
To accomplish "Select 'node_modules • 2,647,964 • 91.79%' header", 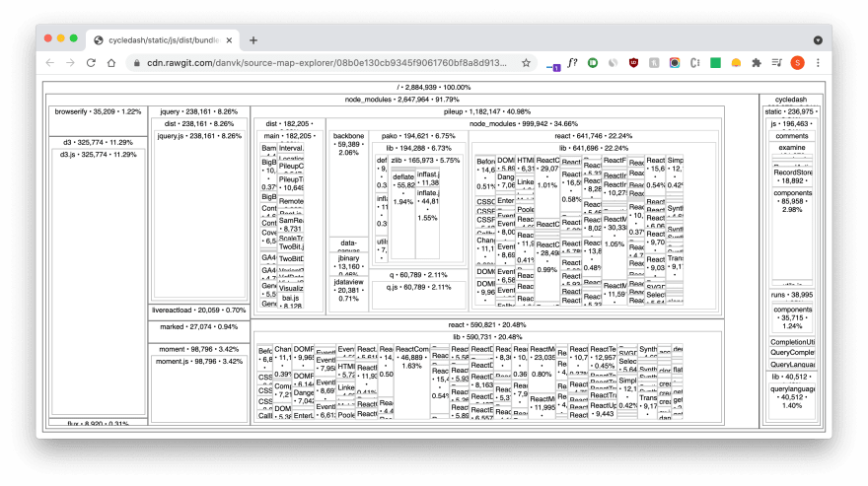I will coord(401,100).
